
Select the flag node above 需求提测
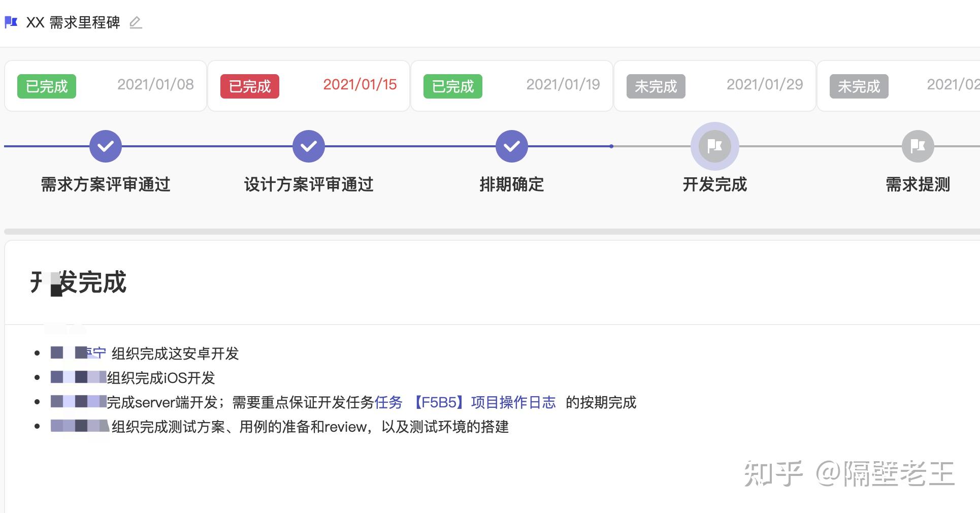click(x=918, y=146)
